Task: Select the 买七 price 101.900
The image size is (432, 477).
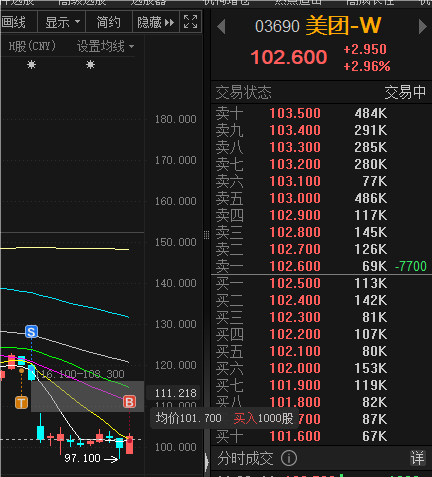Action: pyautogui.click(x=295, y=385)
